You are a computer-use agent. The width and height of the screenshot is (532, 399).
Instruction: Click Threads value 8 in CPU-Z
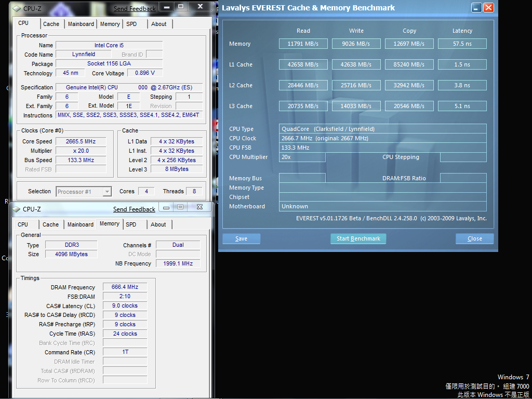(194, 191)
